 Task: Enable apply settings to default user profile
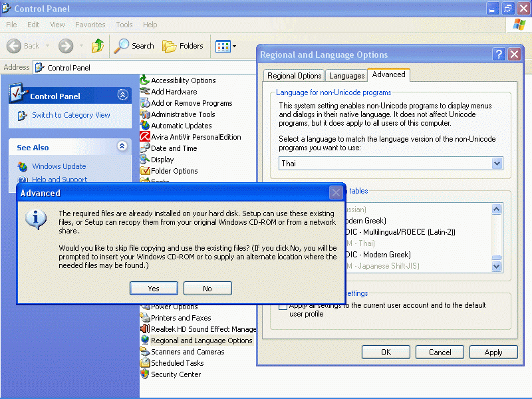tap(283, 306)
